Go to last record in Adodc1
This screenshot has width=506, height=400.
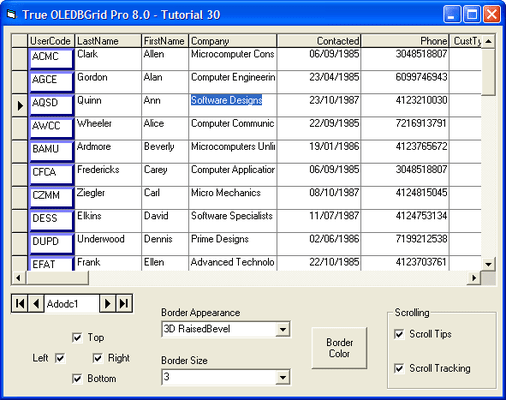point(124,303)
